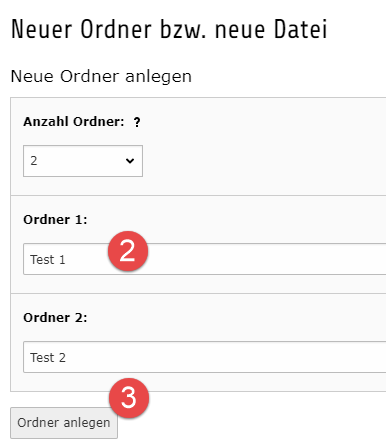Place the cursor in the Test 1 text

point(48,259)
